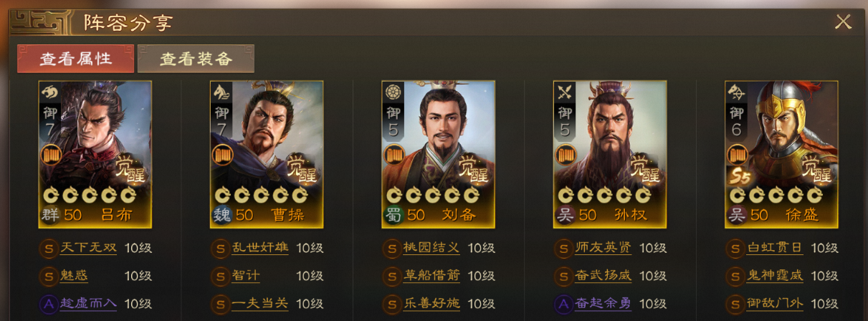Open 刘备 hero card portrait
This screenshot has height=321, width=868.
[x=438, y=154]
